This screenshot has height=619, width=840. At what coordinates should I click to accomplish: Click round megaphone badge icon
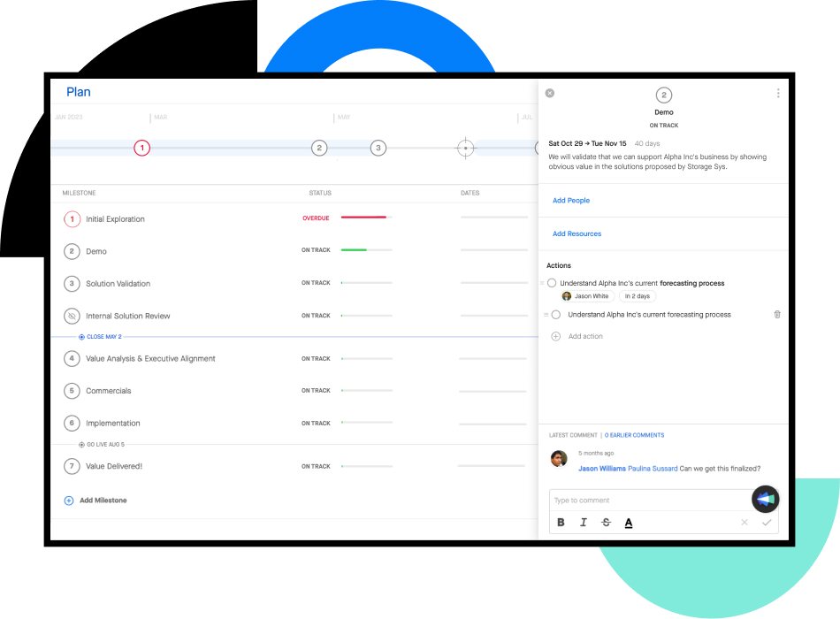766,500
